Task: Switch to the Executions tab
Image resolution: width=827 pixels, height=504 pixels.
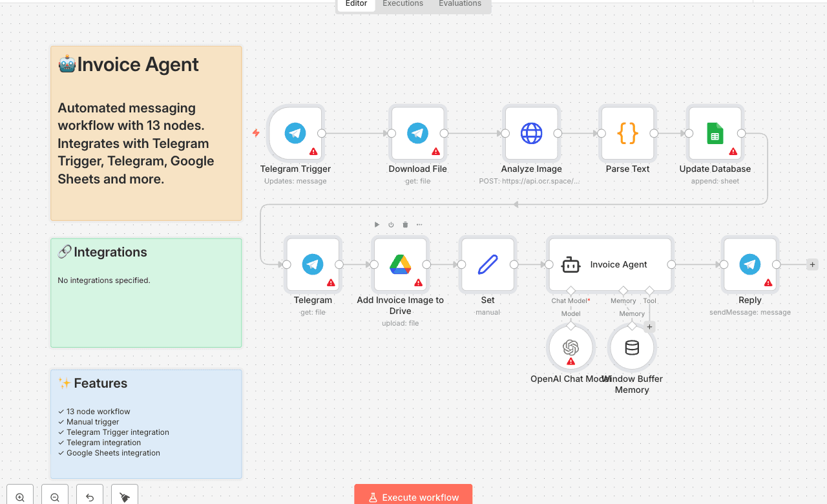Action: (x=403, y=4)
